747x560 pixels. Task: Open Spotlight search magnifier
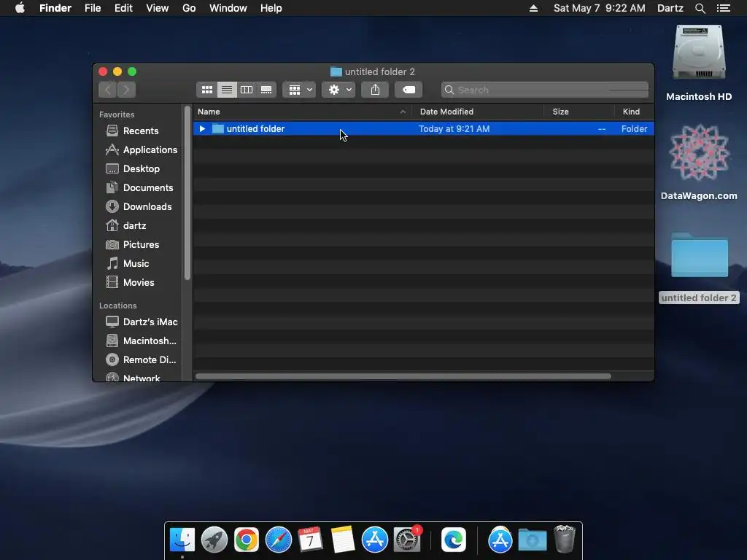(x=700, y=8)
